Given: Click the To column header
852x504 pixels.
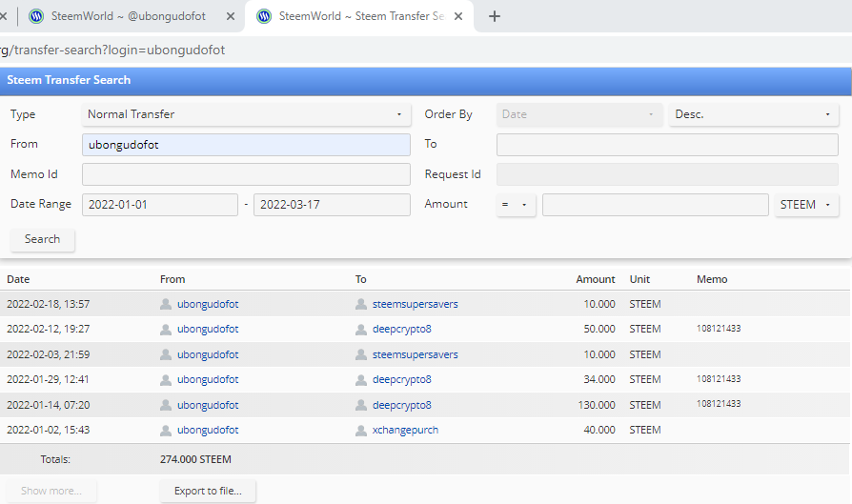Looking at the screenshot, I should point(361,279).
